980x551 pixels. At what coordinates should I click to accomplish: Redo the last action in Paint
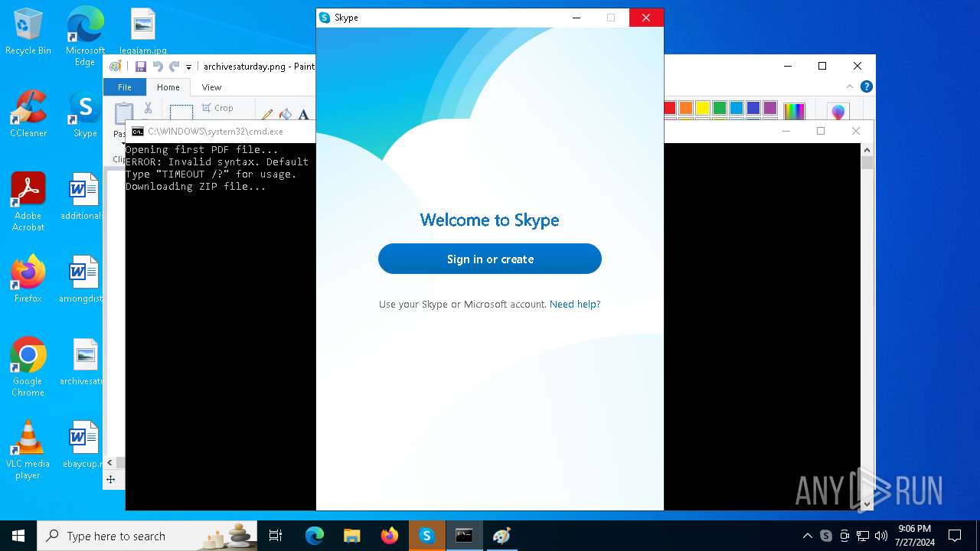174,67
